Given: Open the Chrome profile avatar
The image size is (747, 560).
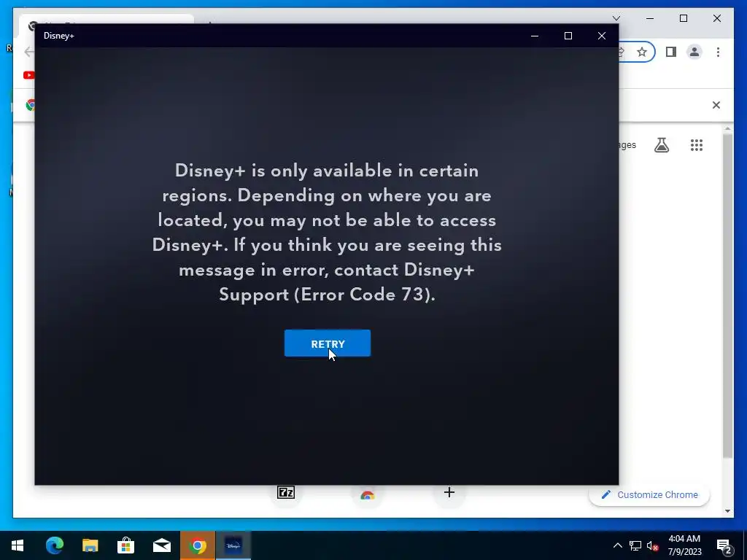Looking at the screenshot, I should point(694,52).
